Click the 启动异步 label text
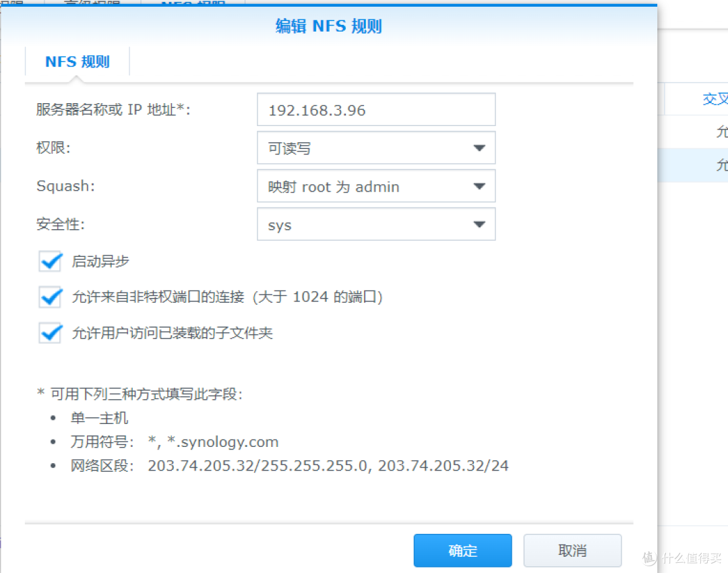The image size is (728, 573). coord(100,262)
